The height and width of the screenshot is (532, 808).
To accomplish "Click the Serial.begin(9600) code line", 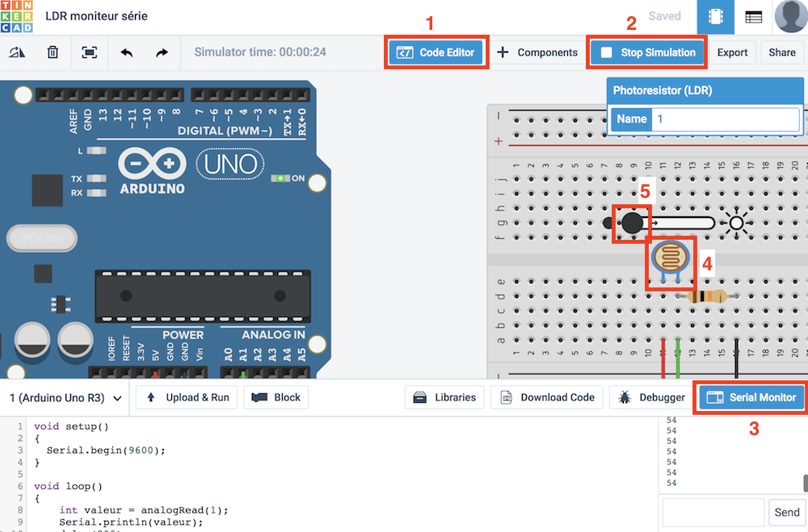I will pyautogui.click(x=106, y=450).
